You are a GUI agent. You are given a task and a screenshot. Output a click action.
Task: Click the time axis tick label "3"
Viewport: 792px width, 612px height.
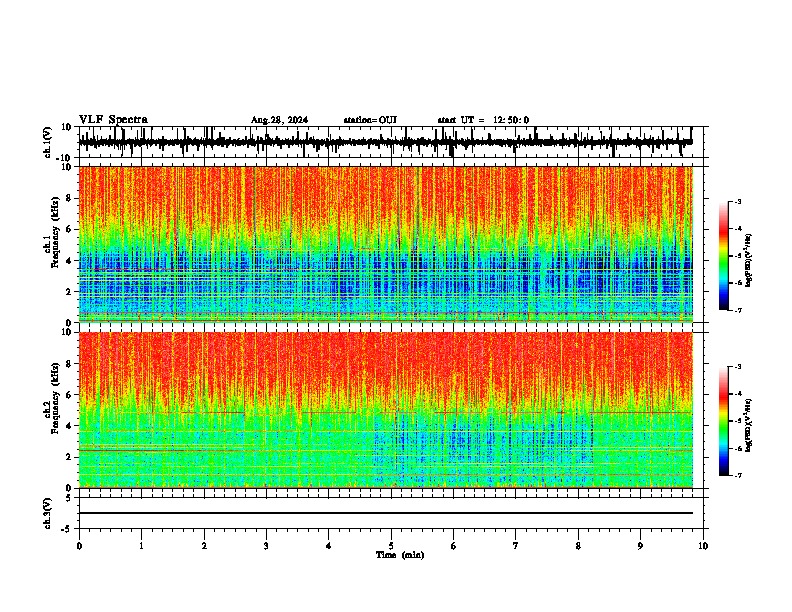pos(266,546)
